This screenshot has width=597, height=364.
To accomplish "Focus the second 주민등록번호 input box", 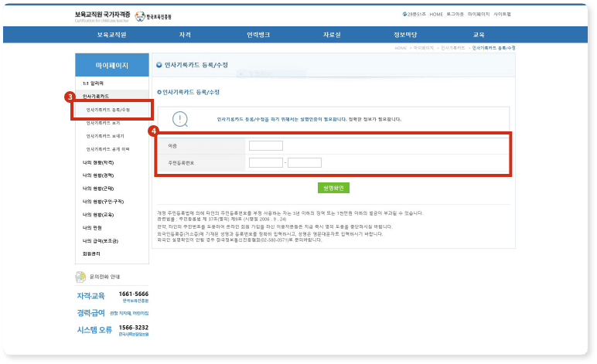I will 305,163.
